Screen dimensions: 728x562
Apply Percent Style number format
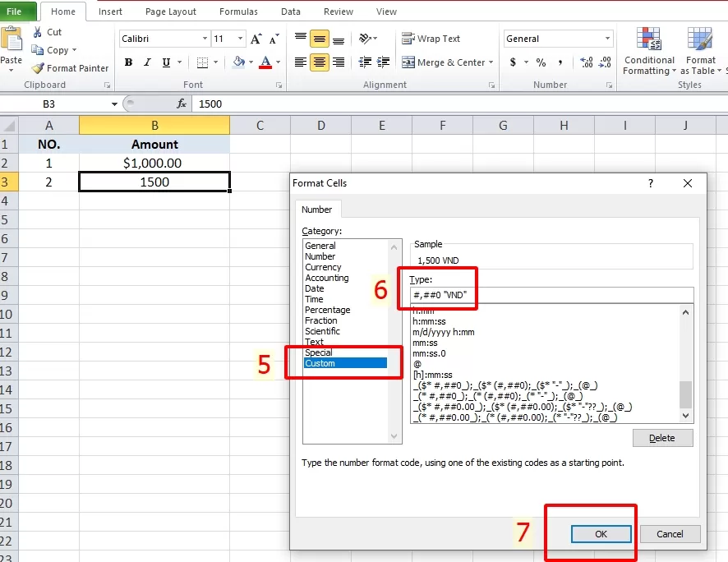click(x=541, y=62)
